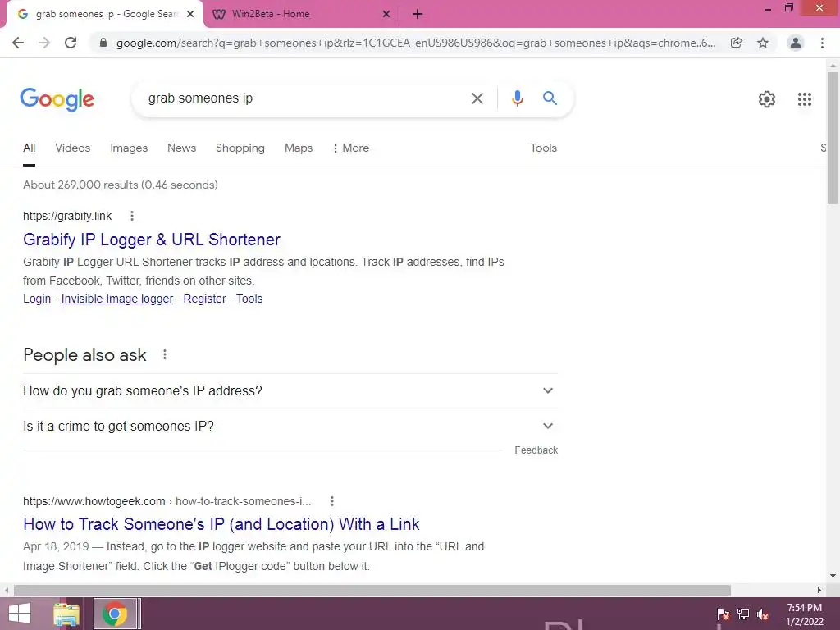840x630 pixels.
Task: Click the scroll-down arrow on vertical scrollbar
Action: pyautogui.click(x=833, y=577)
